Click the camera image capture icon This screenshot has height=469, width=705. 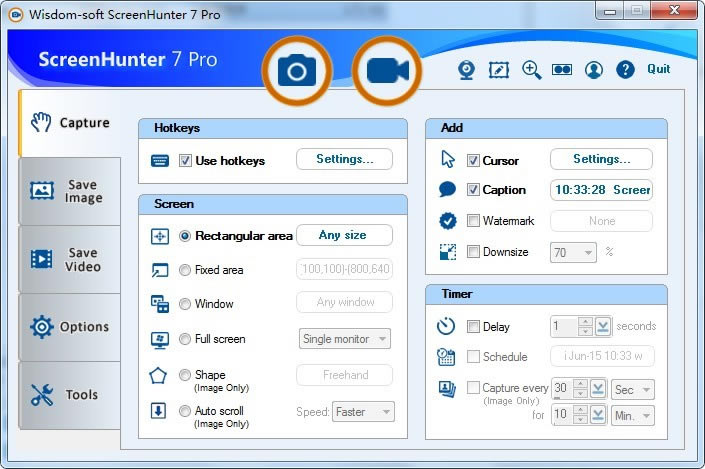pos(296,70)
